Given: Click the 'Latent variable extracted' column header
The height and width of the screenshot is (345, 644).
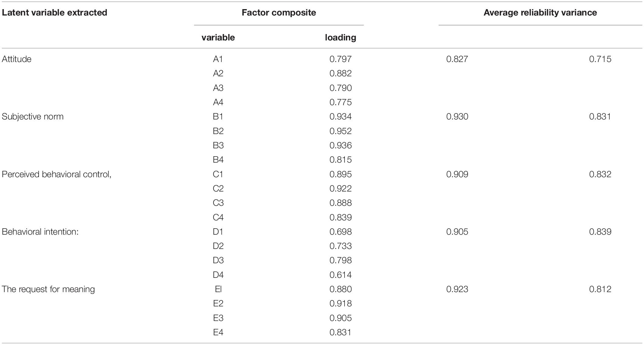Looking at the screenshot, I should pos(54,12).
